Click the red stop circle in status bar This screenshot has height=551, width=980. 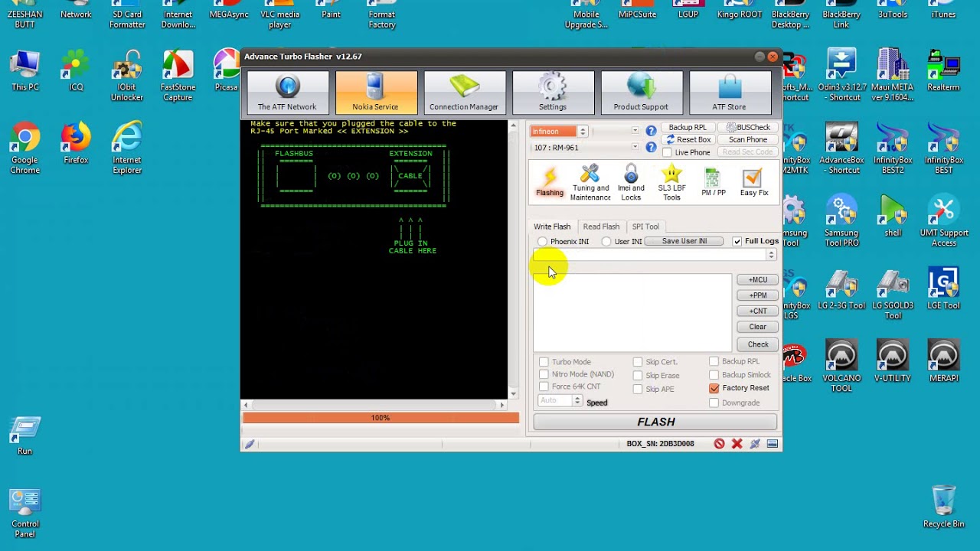719,444
